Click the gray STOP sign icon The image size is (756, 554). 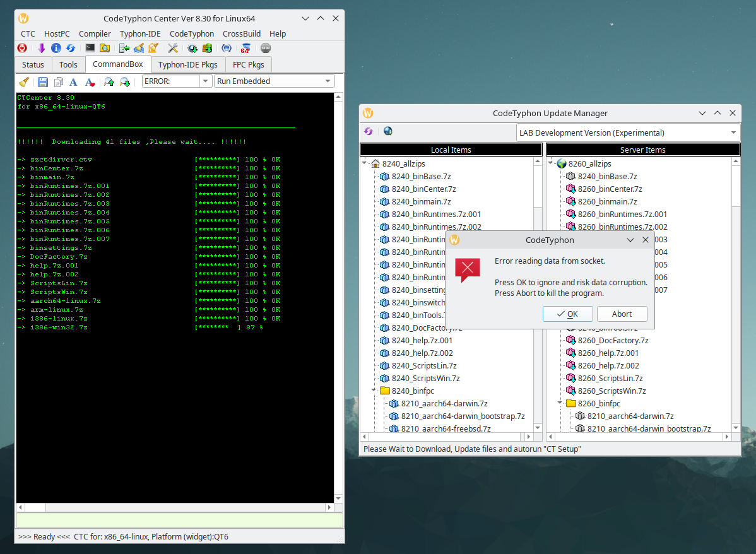pos(265,48)
